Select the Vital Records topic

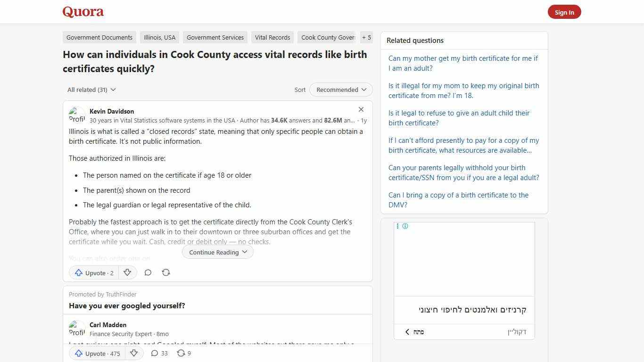click(272, 37)
